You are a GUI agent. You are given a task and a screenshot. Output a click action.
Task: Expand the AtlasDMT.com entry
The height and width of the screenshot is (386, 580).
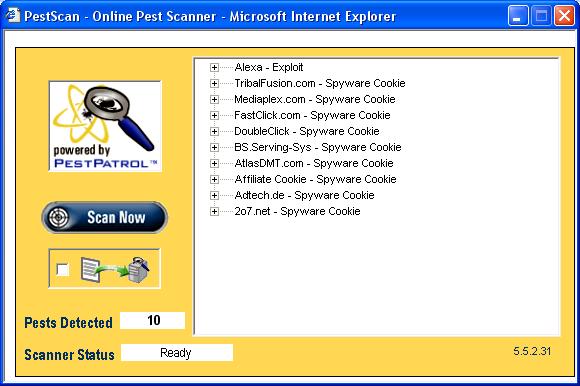(214, 163)
